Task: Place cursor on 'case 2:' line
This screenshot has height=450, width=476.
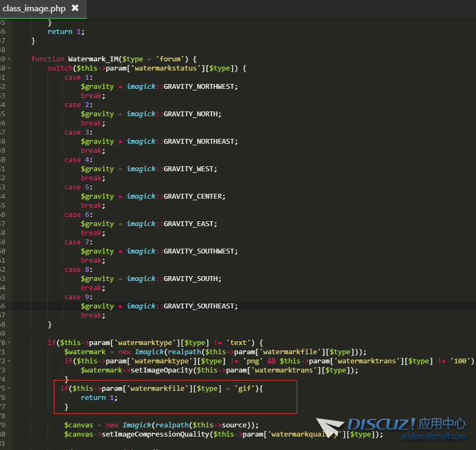Action: click(x=78, y=104)
